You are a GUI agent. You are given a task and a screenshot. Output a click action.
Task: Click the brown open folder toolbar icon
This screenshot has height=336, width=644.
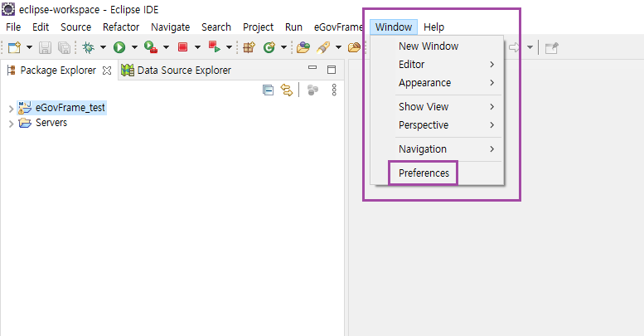click(354, 48)
